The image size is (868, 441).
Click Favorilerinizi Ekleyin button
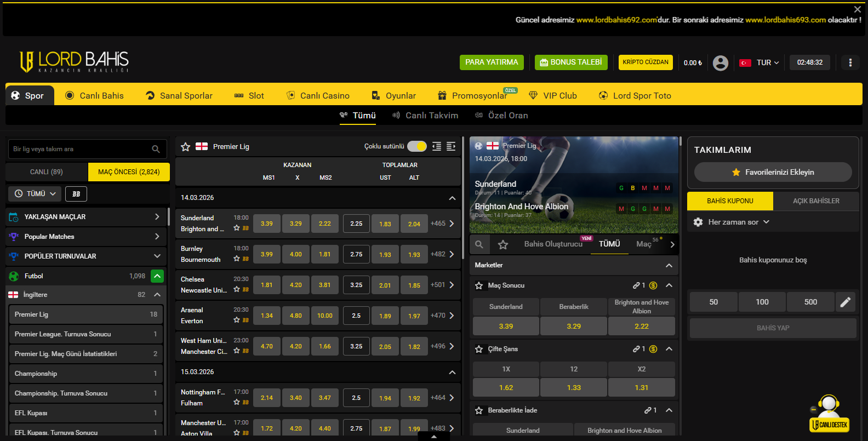coord(773,172)
